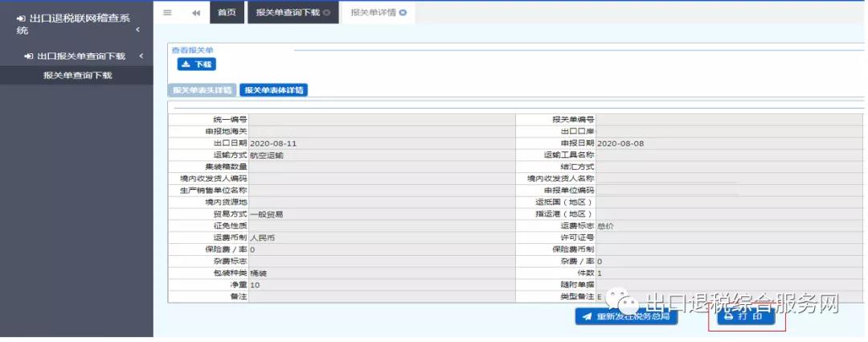Collapse the 出口报关单查询下载 submenu chevron
868x342 pixels.
pos(141,56)
